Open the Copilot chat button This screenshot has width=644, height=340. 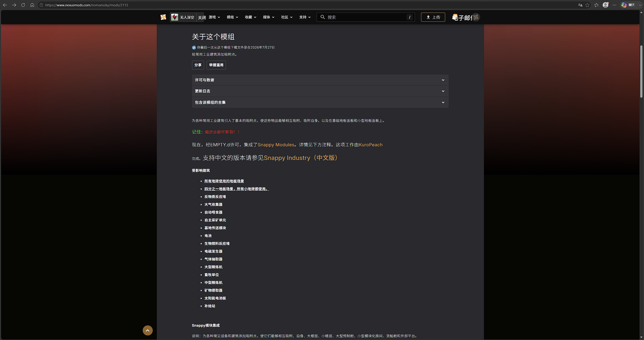[628, 5]
